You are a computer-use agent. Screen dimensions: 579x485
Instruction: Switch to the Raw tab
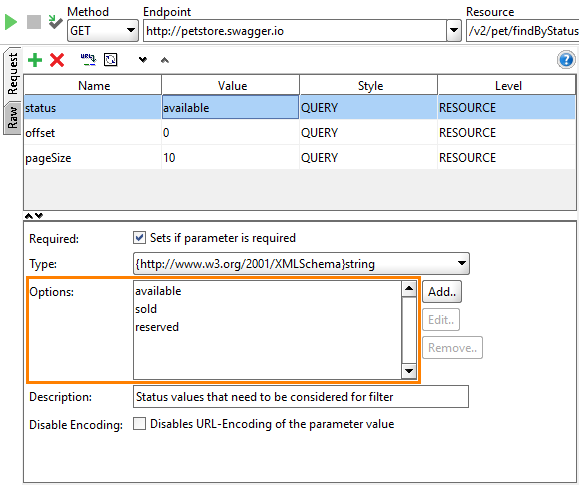13,118
